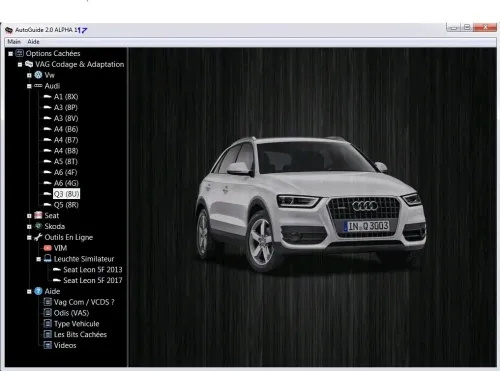Collapse the Leuchte Similateur node

[x=39, y=259]
